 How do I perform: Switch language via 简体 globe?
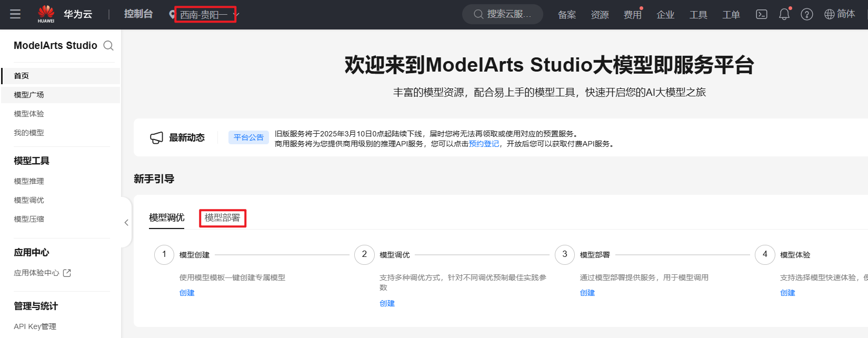tap(840, 14)
